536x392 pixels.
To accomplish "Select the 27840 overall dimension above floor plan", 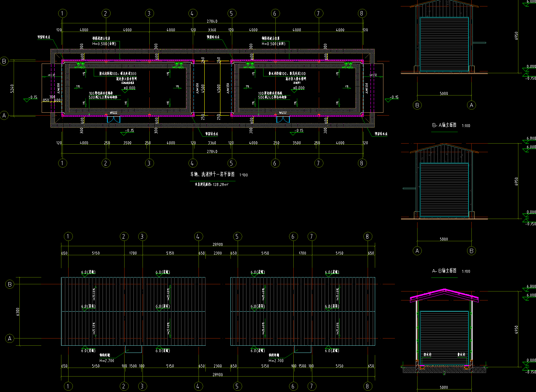I will pos(212,21).
